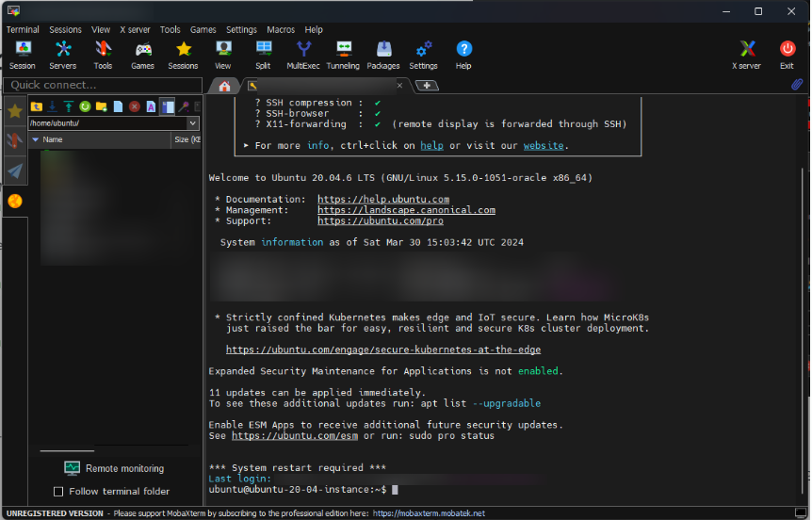Click the Remote monitoring button

click(x=114, y=468)
